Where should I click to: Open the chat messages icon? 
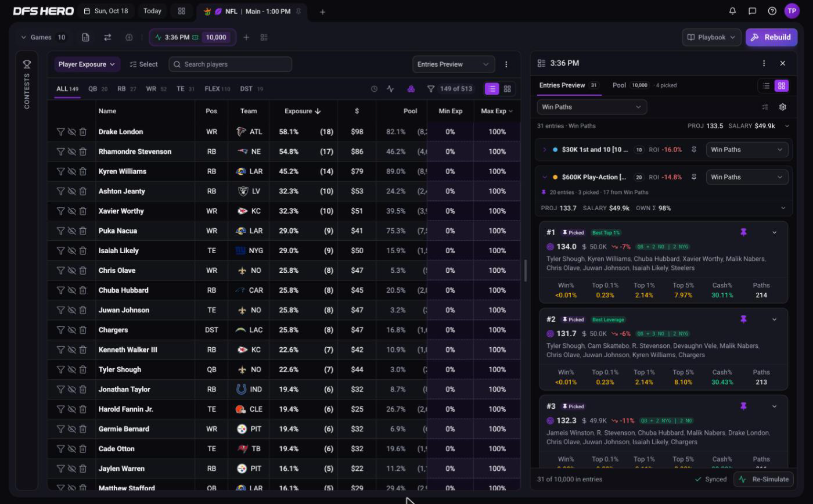tap(753, 11)
